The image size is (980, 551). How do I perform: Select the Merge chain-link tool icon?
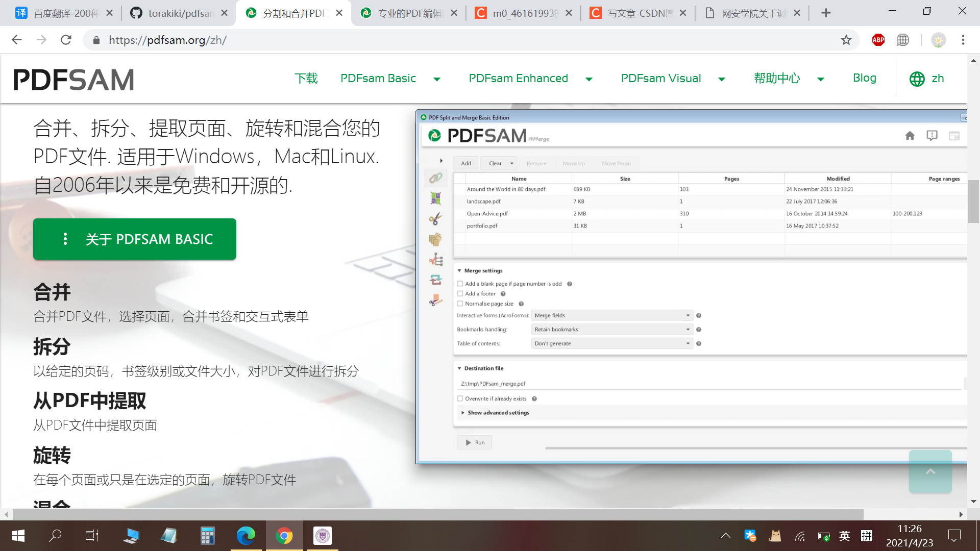click(435, 178)
